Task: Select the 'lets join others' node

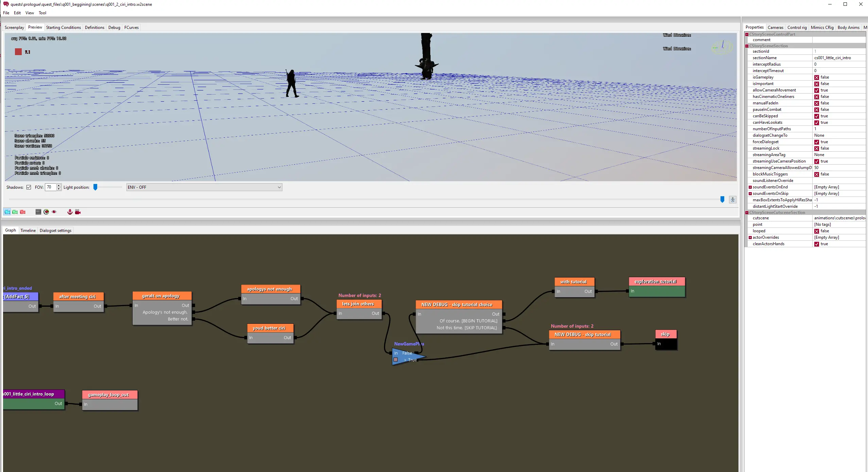Action: pos(359,309)
